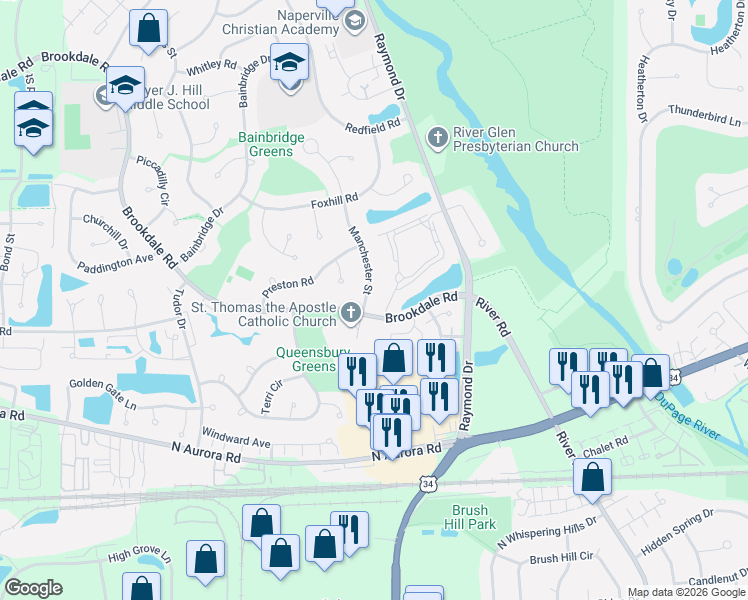This screenshot has height=600, width=748.
Task: Select the shopping marker right of High Grove Ln
Action: click(x=205, y=562)
